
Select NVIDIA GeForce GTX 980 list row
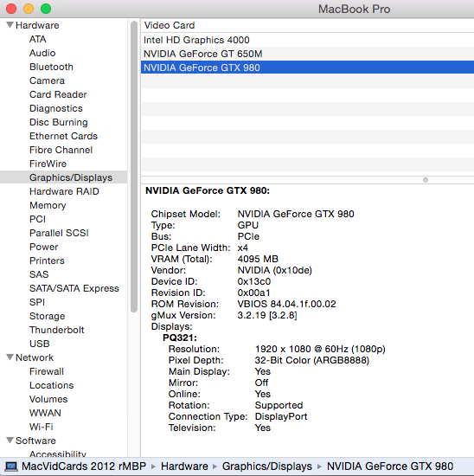[307, 68]
